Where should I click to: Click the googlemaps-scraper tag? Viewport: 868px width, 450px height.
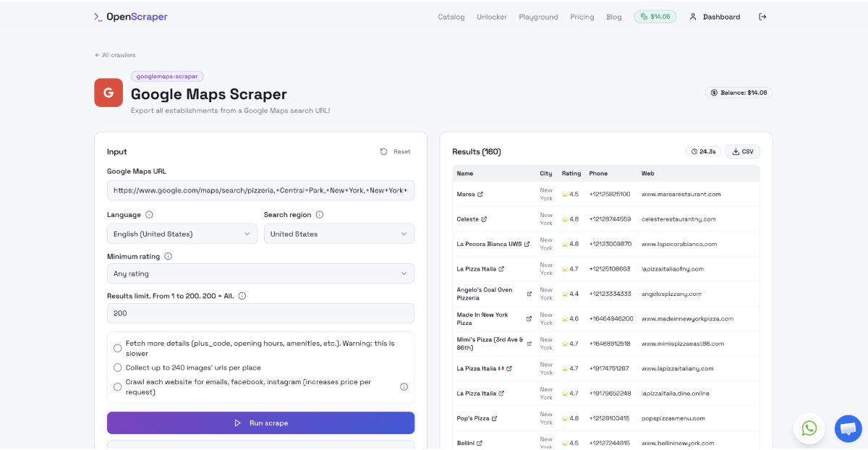click(x=167, y=76)
